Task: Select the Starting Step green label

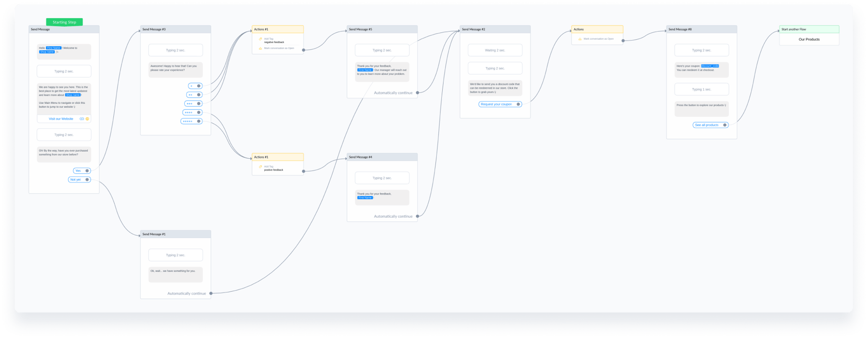Action: coord(64,22)
